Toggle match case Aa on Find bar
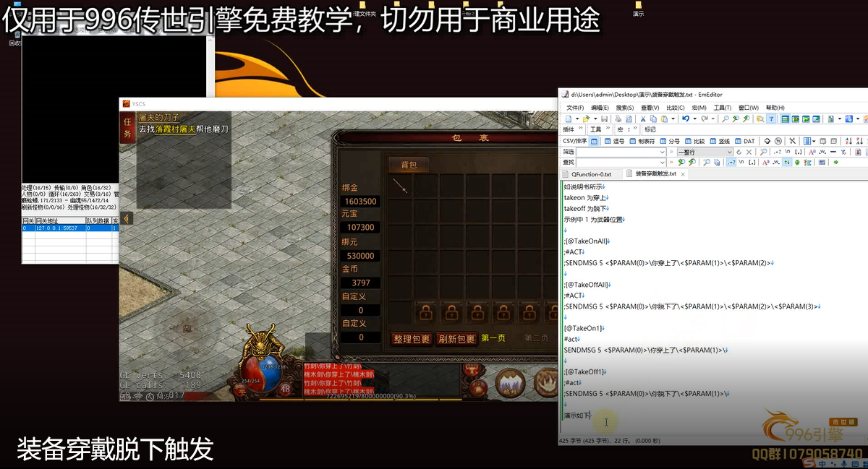868x469 pixels. point(766,162)
